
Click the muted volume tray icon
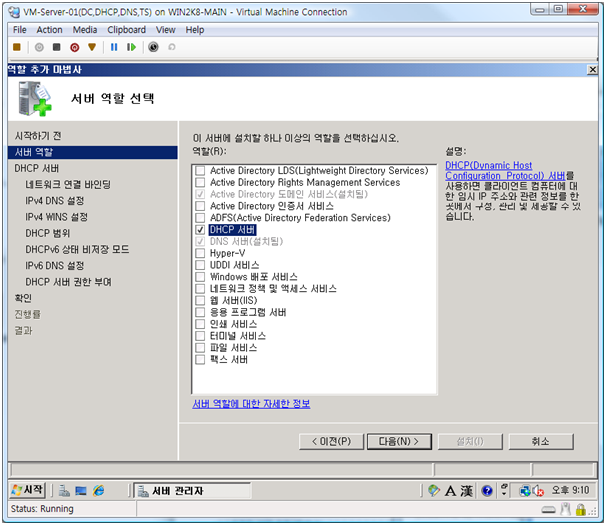point(538,491)
